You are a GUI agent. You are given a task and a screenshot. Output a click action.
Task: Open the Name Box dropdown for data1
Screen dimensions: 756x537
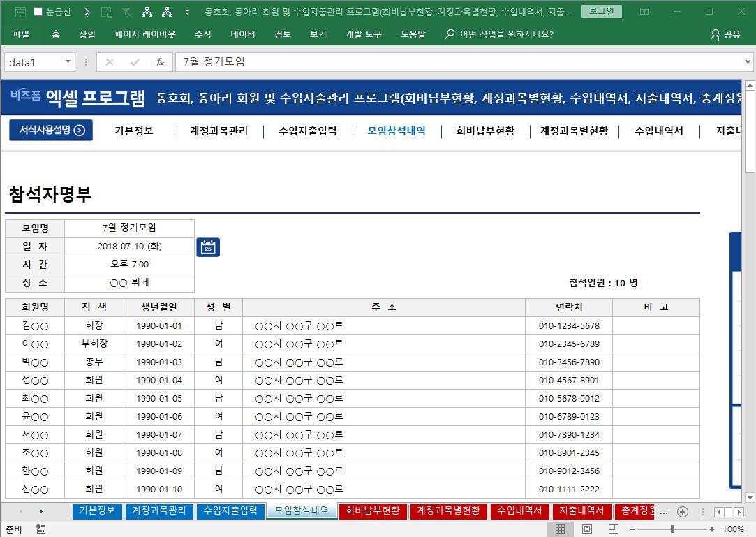(x=68, y=62)
